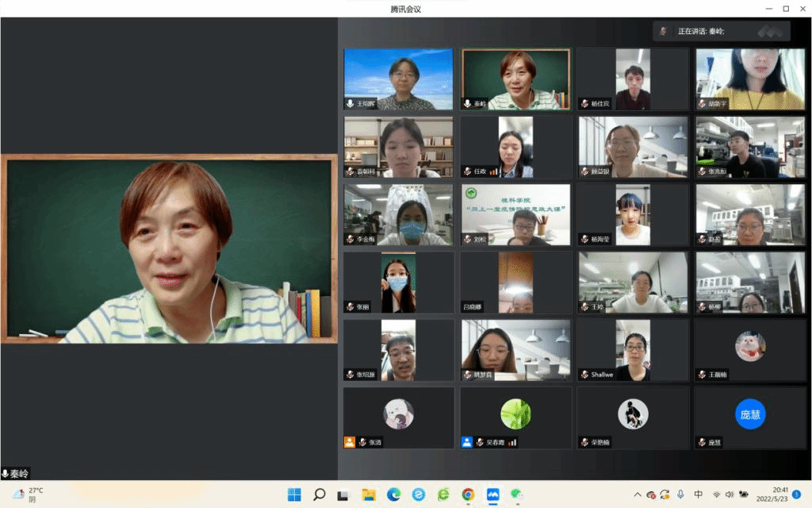Open Google Chrome from the taskbar
The image size is (812, 508).
pyautogui.click(x=468, y=495)
